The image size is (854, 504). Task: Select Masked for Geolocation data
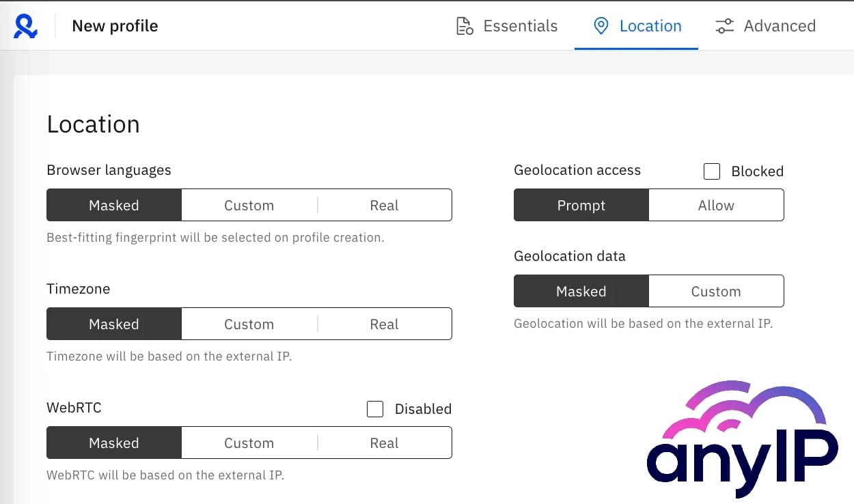pyautogui.click(x=580, y=291)
